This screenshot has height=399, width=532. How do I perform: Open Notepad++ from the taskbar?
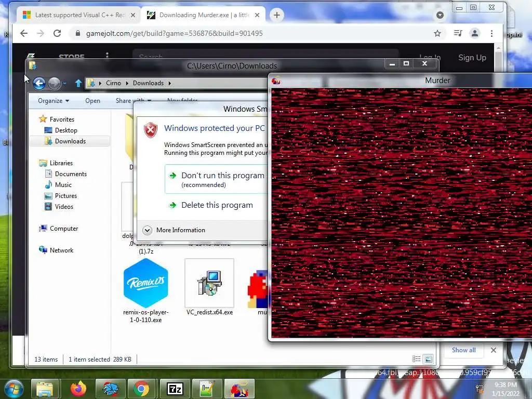(x=207, y=389)
